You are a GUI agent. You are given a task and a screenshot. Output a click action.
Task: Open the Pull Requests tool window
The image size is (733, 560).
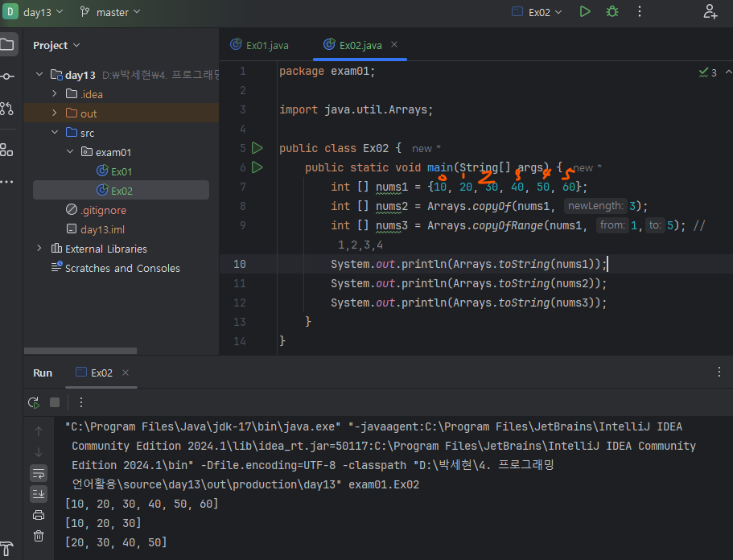pos(7,108)
